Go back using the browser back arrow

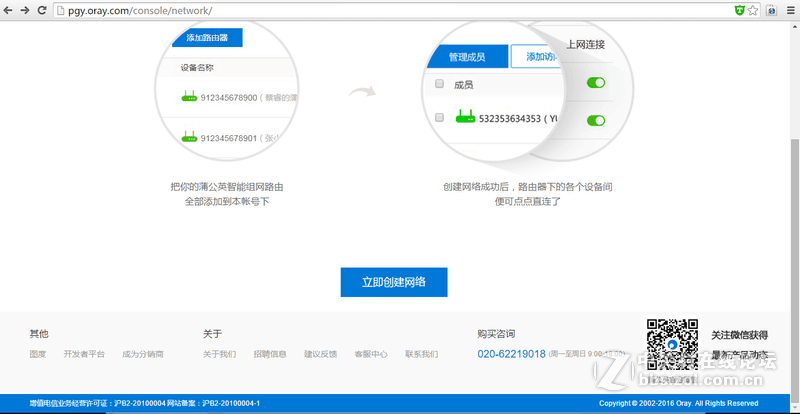pyautogui.click(x=8, y=10)
